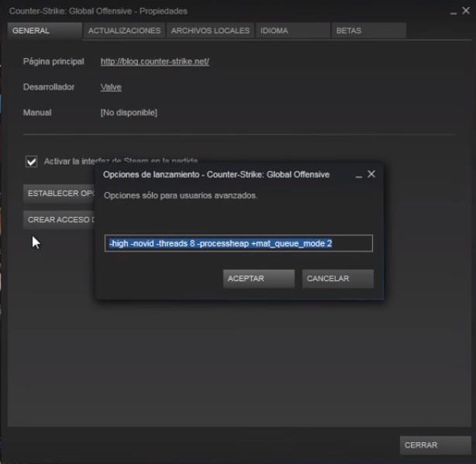Viewport: 476px width, 464px height.
Task: Switch to the GENERAL tab
Action: (45, 31)
